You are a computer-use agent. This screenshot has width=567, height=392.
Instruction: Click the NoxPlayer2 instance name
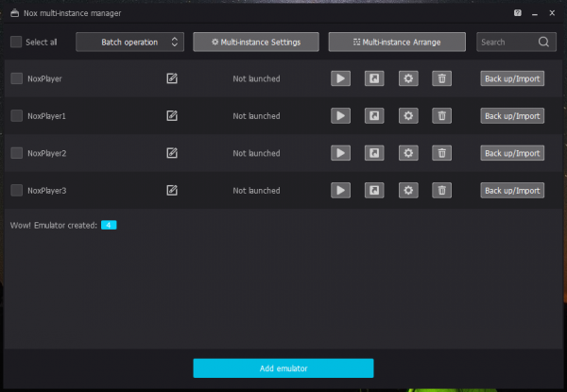click(x=47, y=153)
